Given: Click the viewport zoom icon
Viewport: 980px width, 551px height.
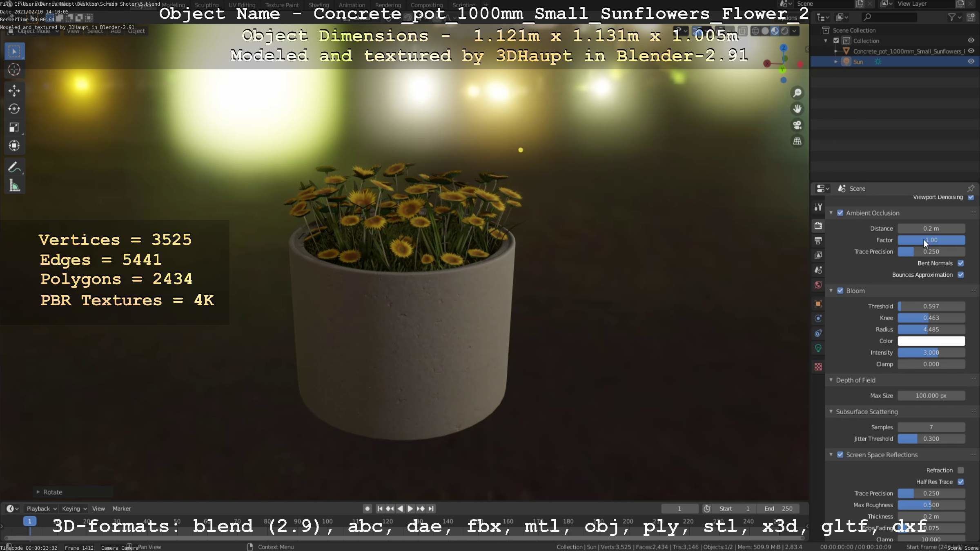Looking at the screenshot, I should point(797,93).
